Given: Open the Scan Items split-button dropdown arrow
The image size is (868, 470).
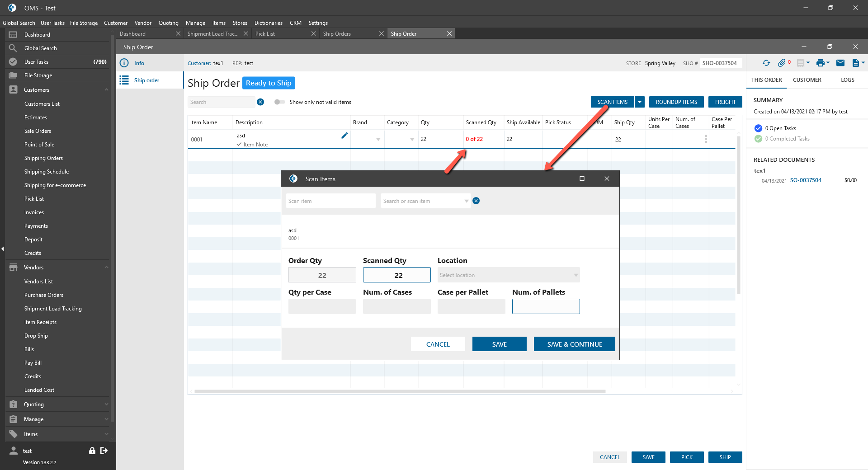Looking at the screenshot, I should point(640,102).
